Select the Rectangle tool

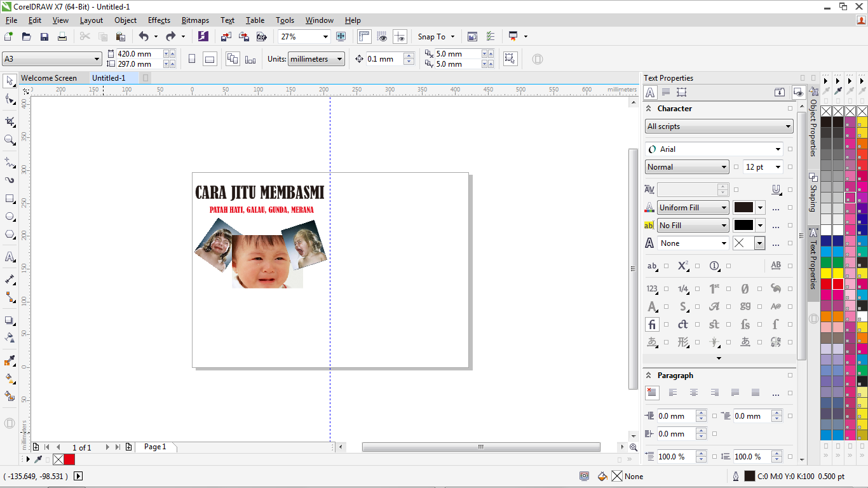[10, 198]
